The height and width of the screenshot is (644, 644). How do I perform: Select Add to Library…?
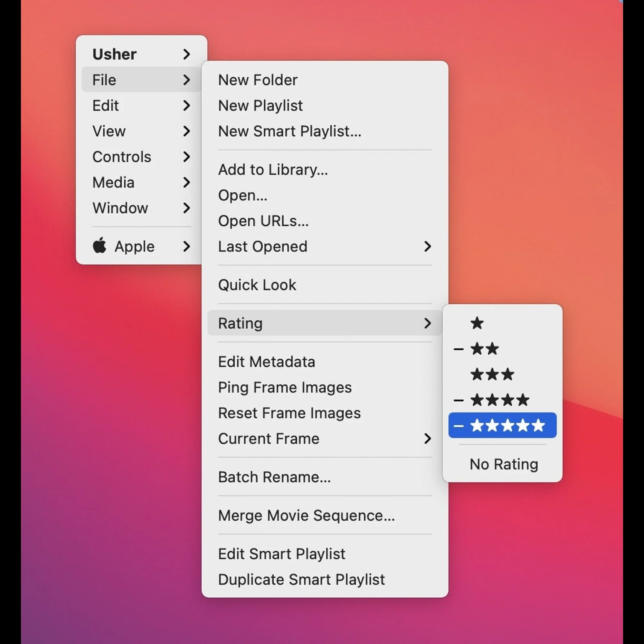pos(325,169)
